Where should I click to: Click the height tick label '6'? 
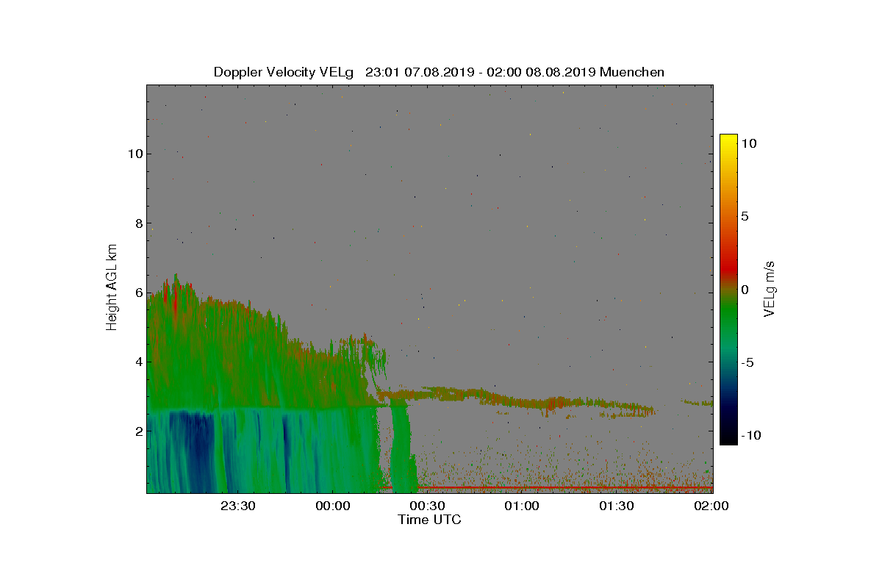pyautogui.click(x=138, y=293)
